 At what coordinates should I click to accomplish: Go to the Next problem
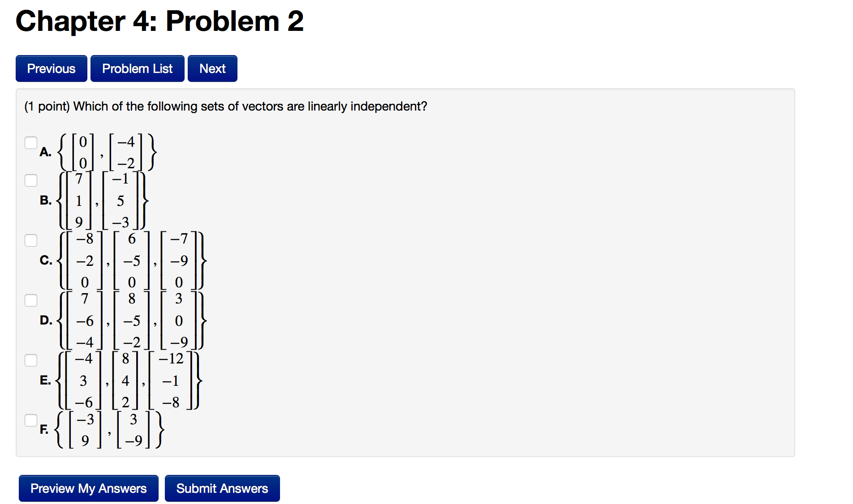point(212,68)
